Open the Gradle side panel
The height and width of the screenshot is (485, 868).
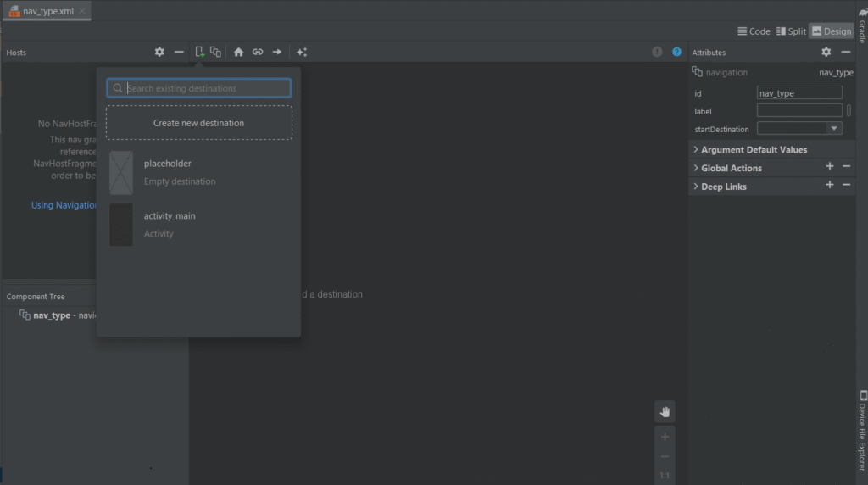[862, 25]
